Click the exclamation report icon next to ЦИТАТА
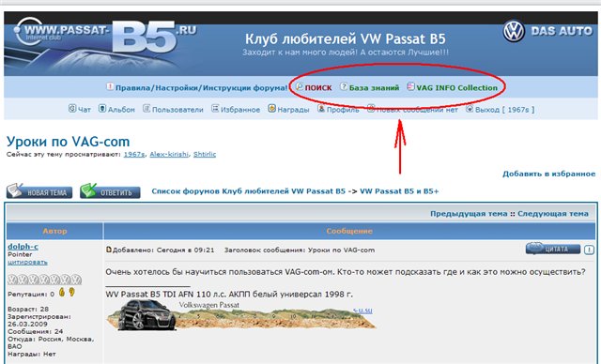Viewport: 601px width, 364px height. pos(589,250)
